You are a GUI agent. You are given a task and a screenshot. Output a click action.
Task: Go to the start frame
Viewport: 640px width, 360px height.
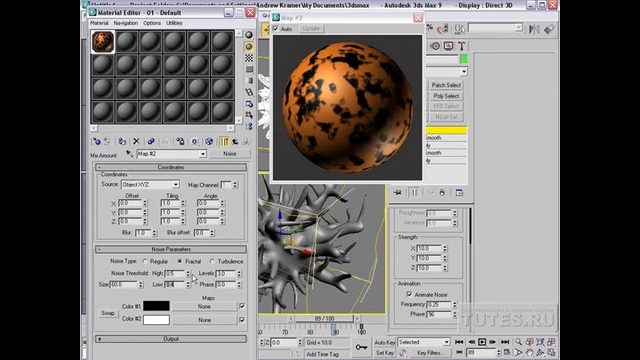459,342
